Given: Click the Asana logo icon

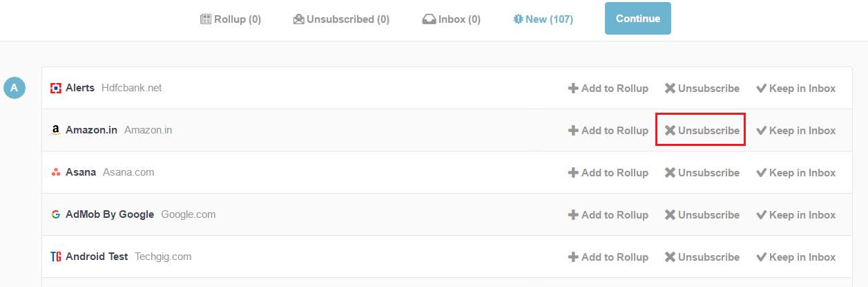Looking at the screenshot, I should coord(56,172).
